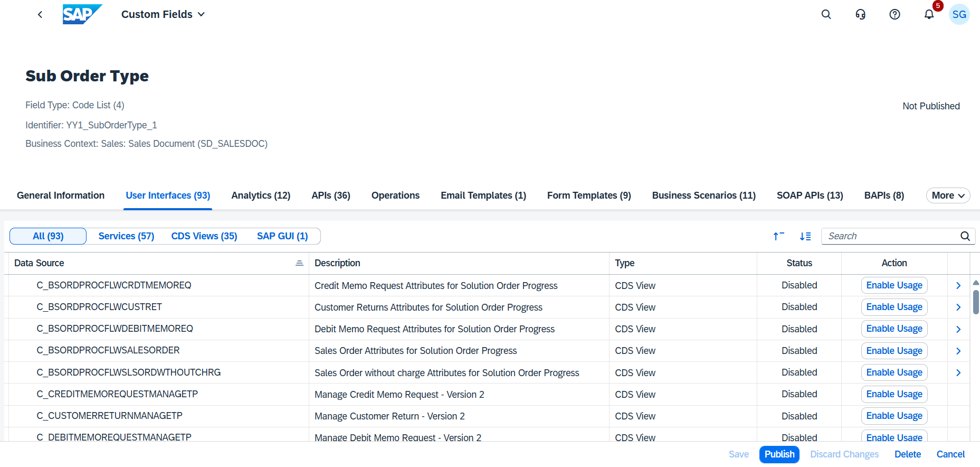Click the SAP logo
Viewport: 980px width, 467px height.
pos(82,14)
